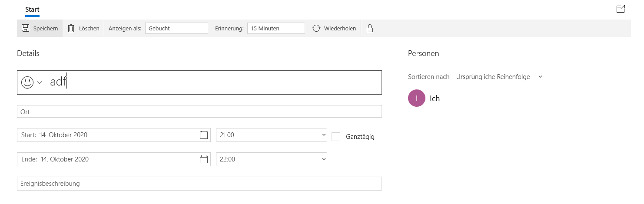
Task: Select the Ich attendee name
Action: tap(435, 99)
